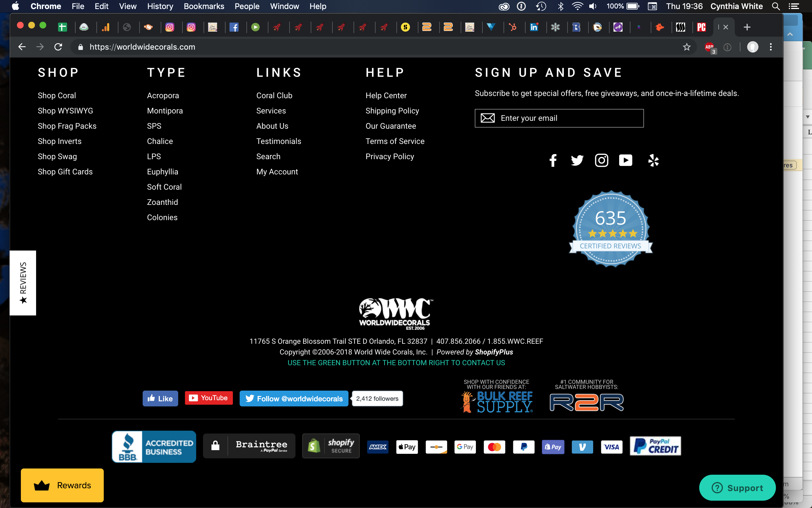
Task: Click the Shop WYSIWYG link
Action: 65,111
